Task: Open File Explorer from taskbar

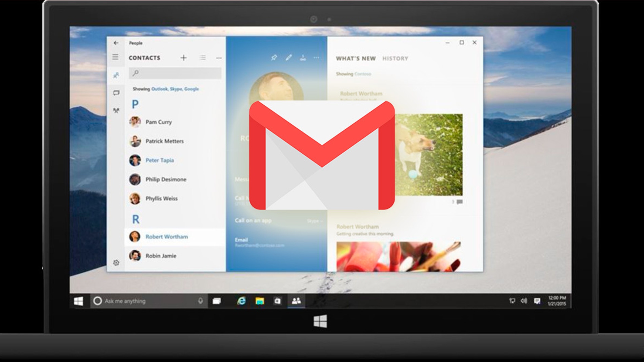Action: (260, 301)
